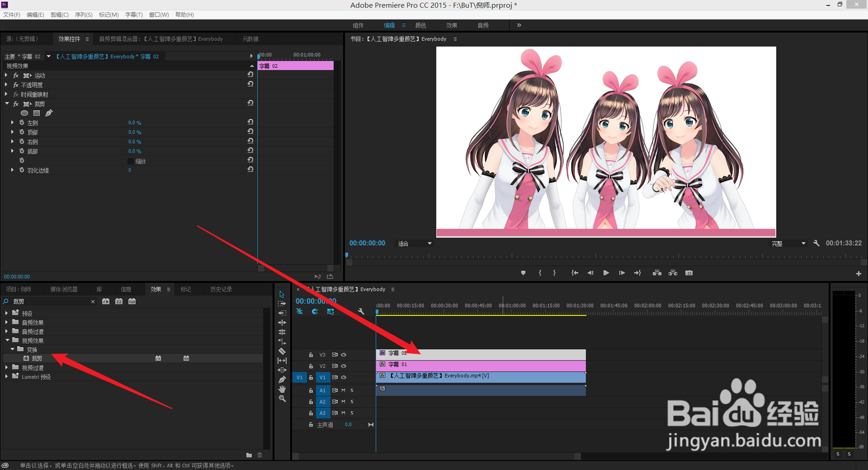Expand the 不透明度 effect properties
The height and width of the screenshot is (470, 868).
pyautogui.click(x=6, y=85)
